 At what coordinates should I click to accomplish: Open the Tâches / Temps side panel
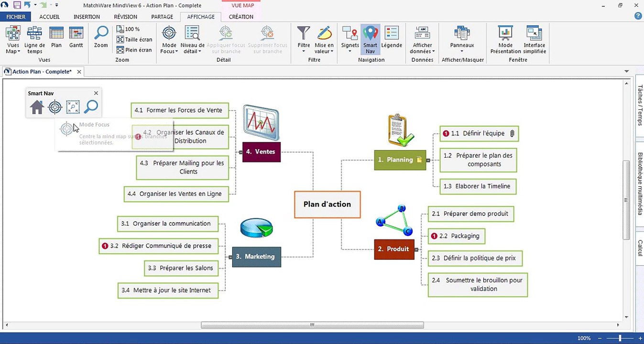pyautogui.click(x=640, y=106)
